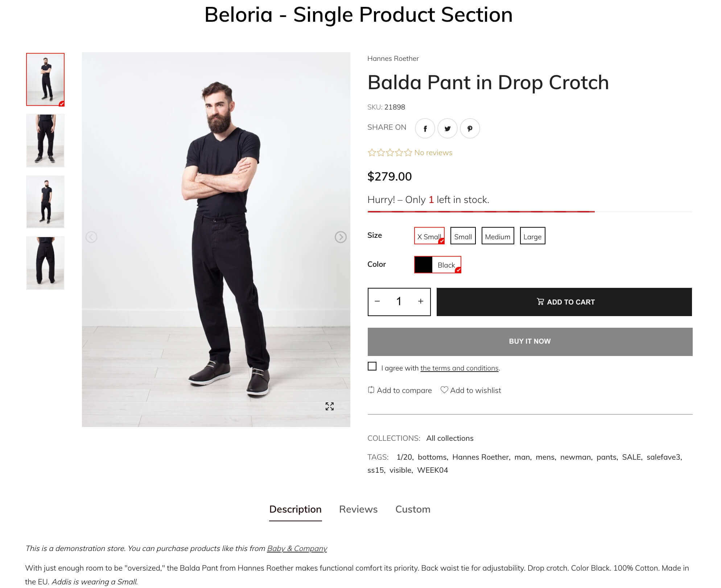Switch to the Reviews tab
Screen dimensions: 721x588
(x=358, y=509)
